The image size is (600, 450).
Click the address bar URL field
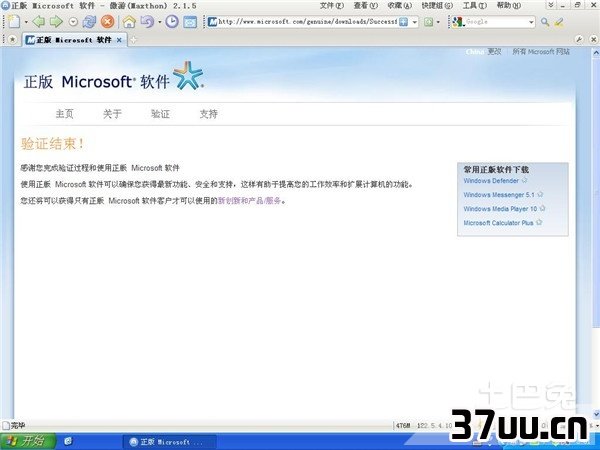[308, 22]
